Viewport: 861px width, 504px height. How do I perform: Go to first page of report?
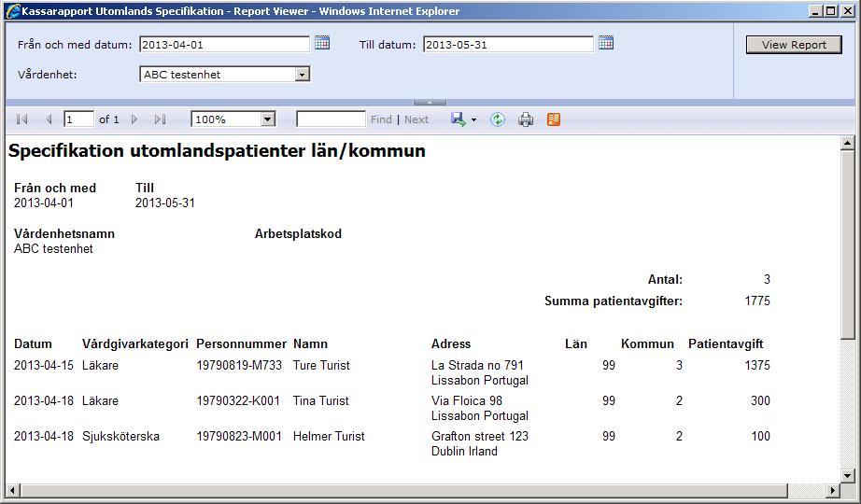click(x=22, y=119)
